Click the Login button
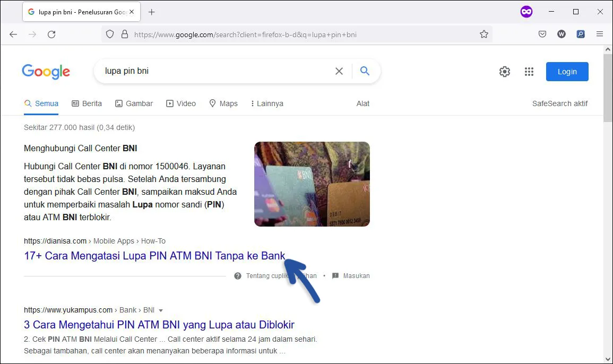The width and height of the screenshot is (613, 364). (567, 72)
